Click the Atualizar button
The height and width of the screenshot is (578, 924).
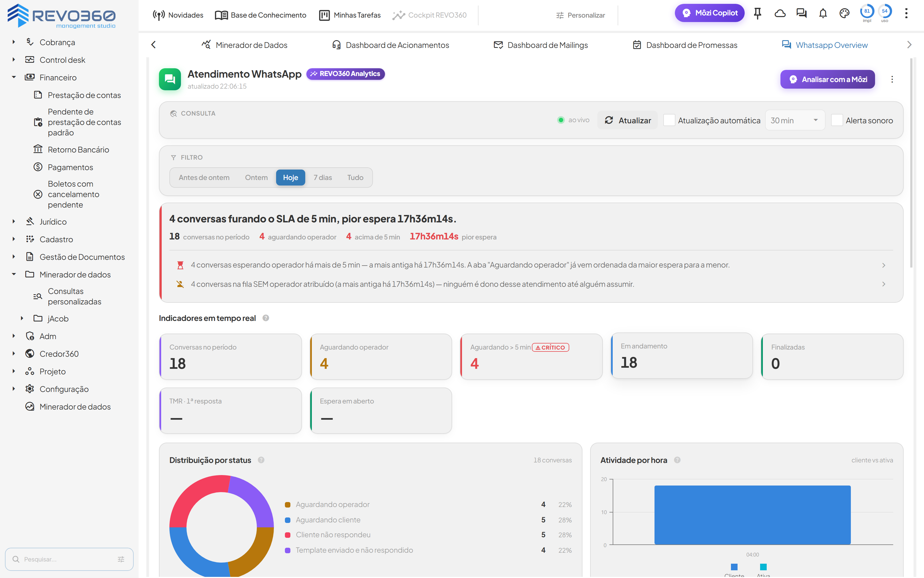pos(628,120)
